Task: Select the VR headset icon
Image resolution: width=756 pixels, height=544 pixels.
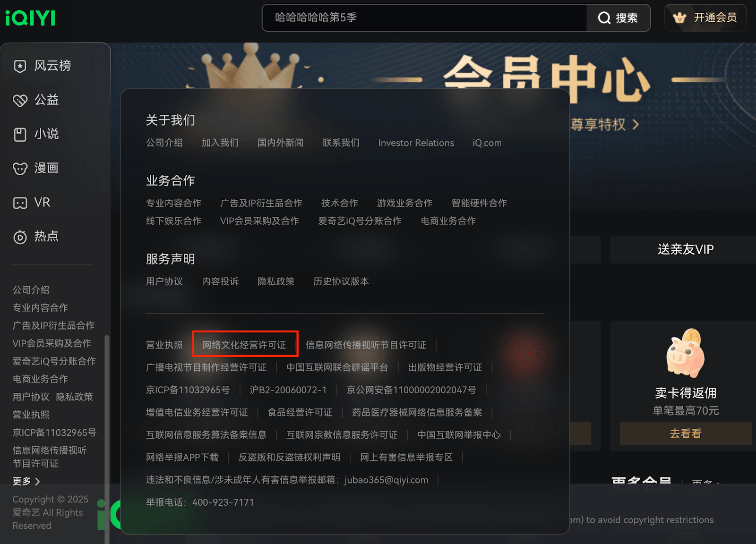Action: click(x=20, y=203)
